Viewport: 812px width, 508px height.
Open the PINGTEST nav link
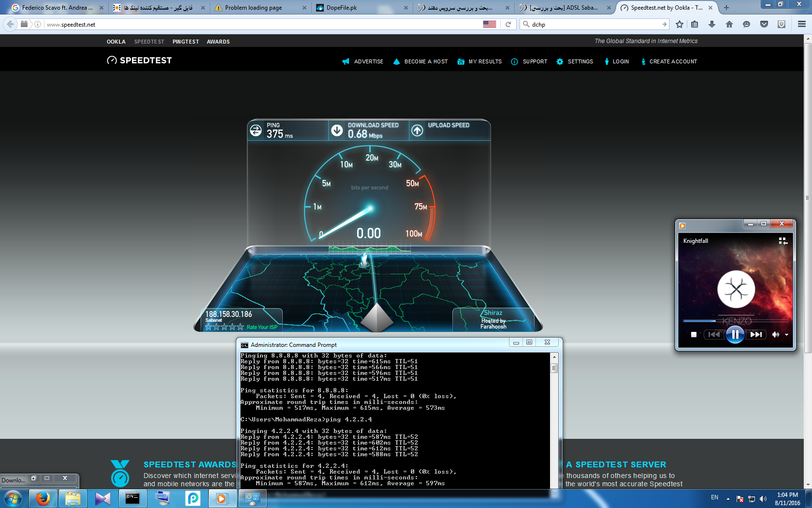click(186, 42)
